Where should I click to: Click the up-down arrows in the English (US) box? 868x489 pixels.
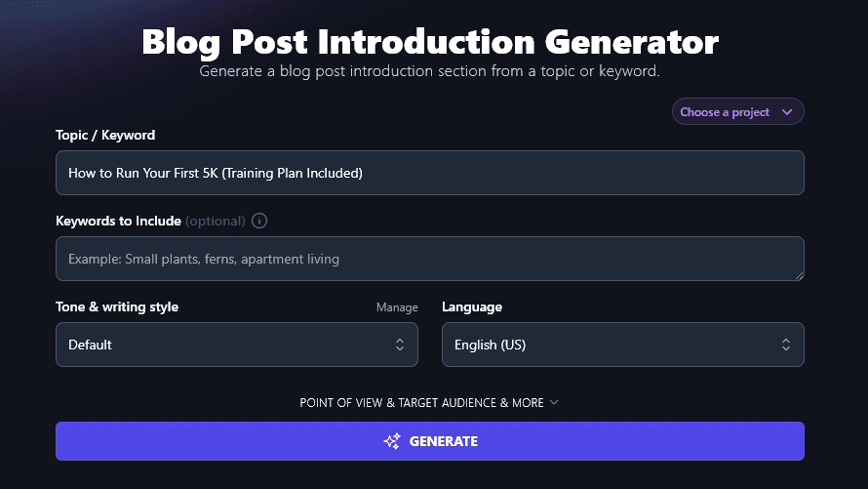coord(786,345)
